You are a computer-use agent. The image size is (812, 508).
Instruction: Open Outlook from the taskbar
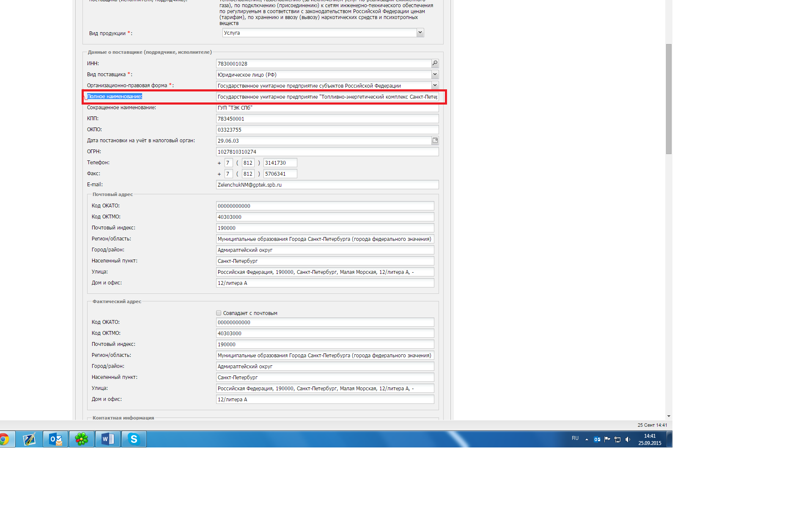(x=55, y=439)
